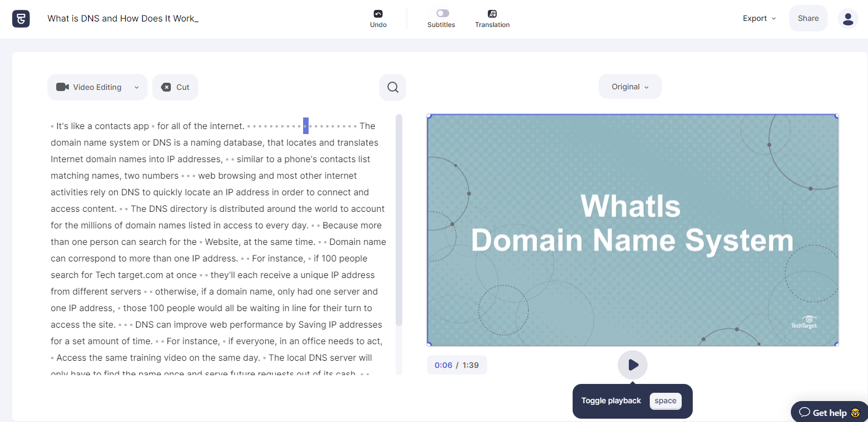868x422 pixels.
Task: Click the word 'correspond' in transcript
Action: 92,259
